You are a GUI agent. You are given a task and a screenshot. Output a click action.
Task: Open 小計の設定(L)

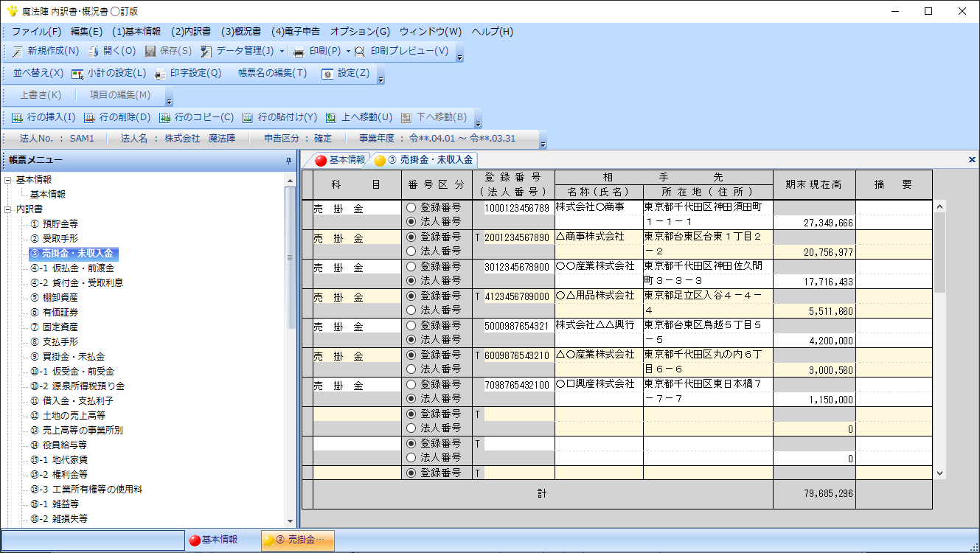pyautogui.click(x=108, y=74)
